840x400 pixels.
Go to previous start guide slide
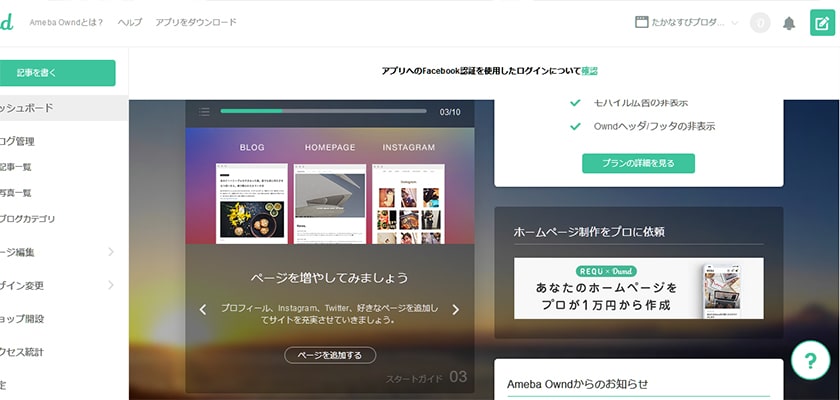click(202, 310)
